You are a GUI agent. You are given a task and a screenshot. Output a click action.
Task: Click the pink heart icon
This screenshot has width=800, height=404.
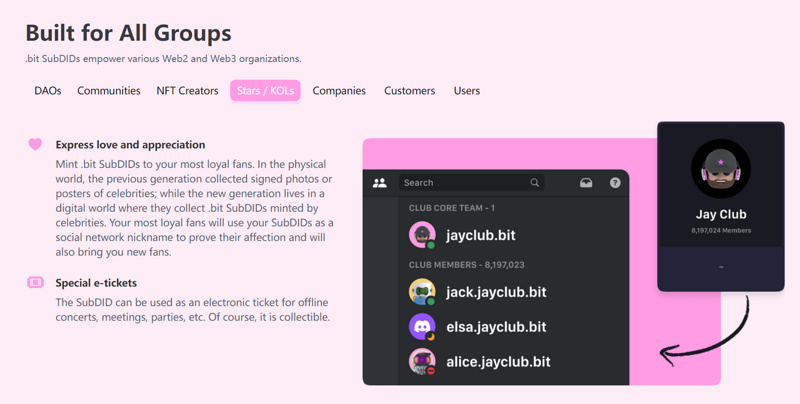(35, 144)
